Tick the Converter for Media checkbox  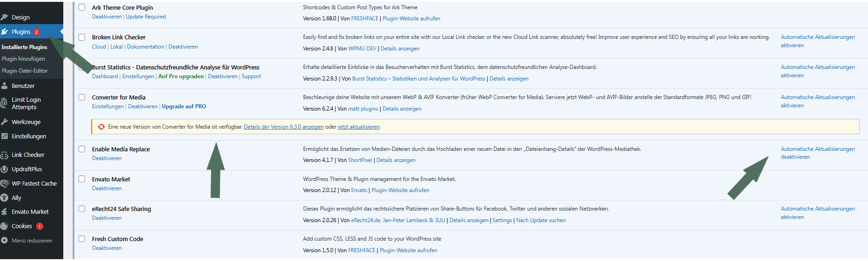click(x=82, y=97)
